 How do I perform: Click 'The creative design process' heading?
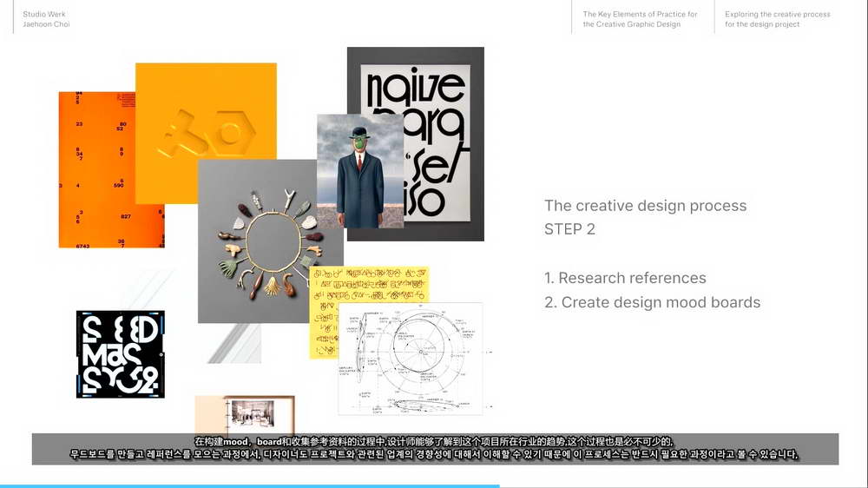(x=646, y=206)
